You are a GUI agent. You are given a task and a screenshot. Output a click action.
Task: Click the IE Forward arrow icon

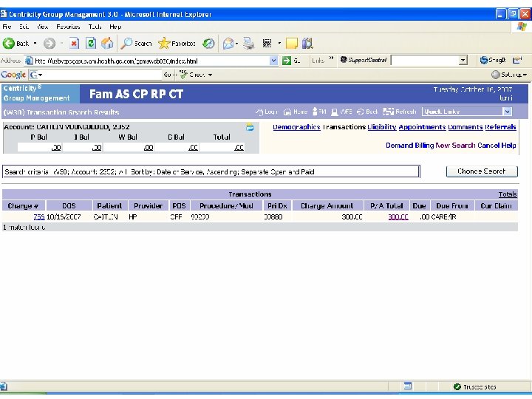click(x=50, y=44)
